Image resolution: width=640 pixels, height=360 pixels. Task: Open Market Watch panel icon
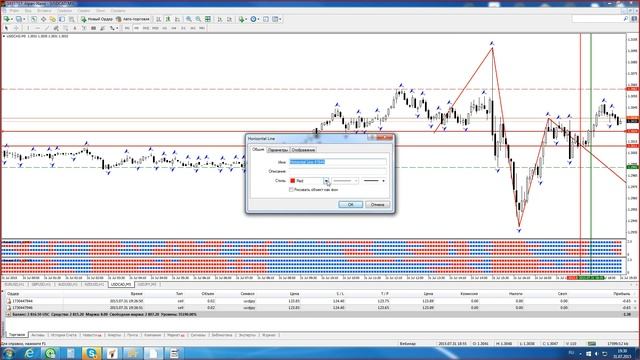34,19
